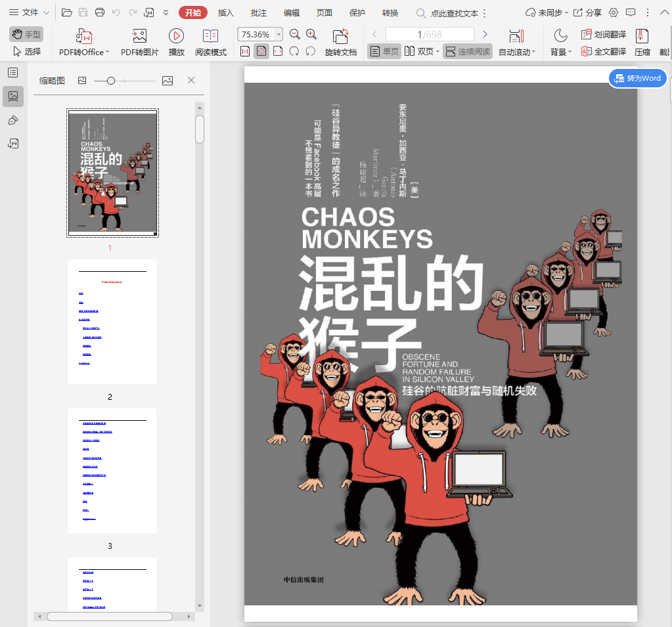The image size is (672, 627).
Task: Toggle 连续阅读 continuous reading
Action: [468, 51]
